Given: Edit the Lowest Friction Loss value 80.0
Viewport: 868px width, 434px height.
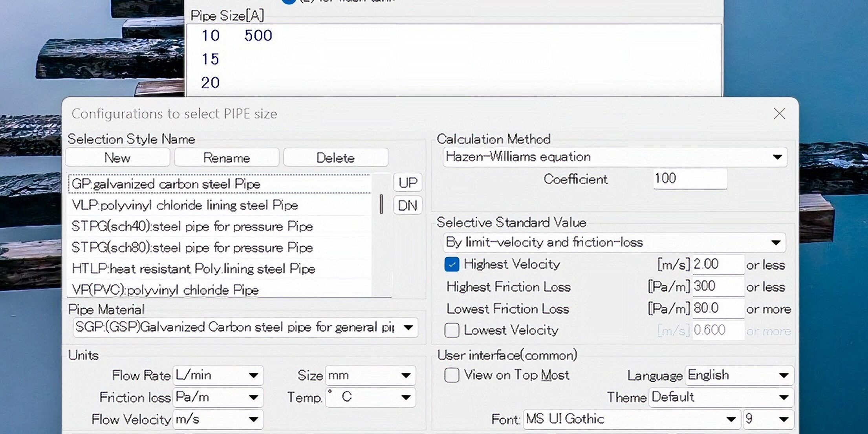Looking at the screenshot, I should pos(718,308).
